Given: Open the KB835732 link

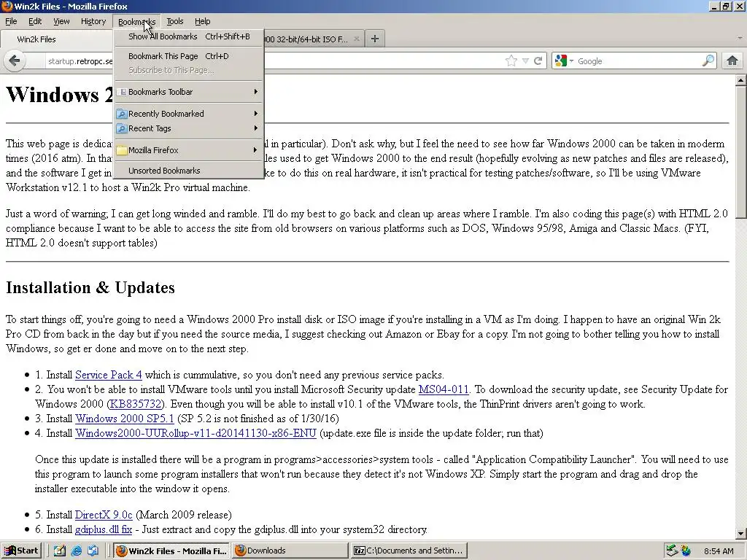Looking at the screenshot, I should 136,404.
